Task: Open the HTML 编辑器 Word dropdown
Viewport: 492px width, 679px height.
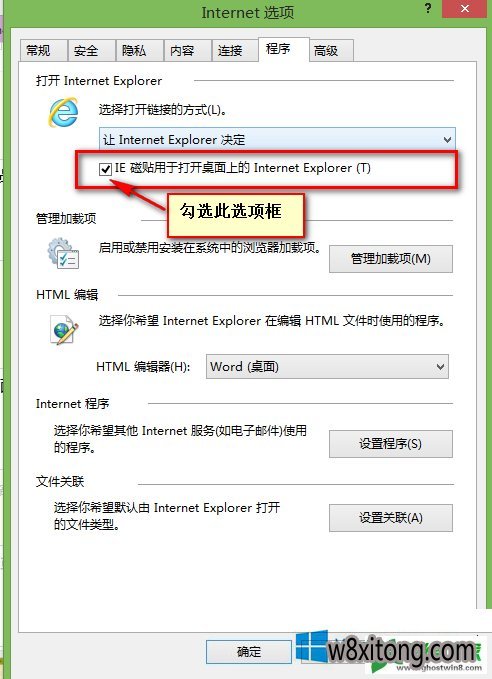Action: click(327, 367)
